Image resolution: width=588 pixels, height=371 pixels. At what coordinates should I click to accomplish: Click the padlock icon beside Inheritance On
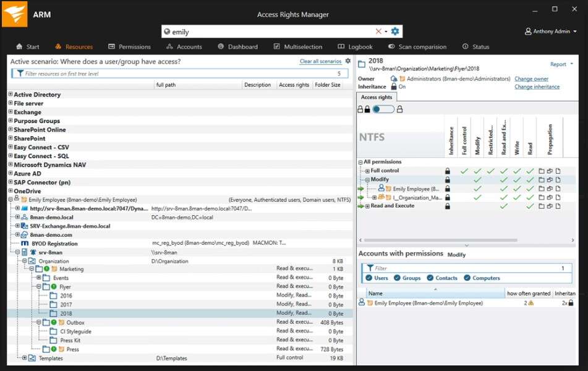(393, 87)
